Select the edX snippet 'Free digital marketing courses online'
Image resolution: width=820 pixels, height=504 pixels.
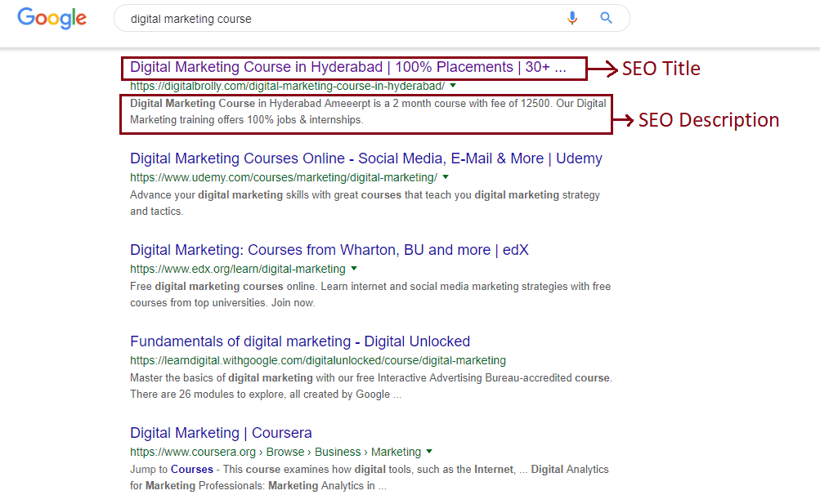coord(370,295)
